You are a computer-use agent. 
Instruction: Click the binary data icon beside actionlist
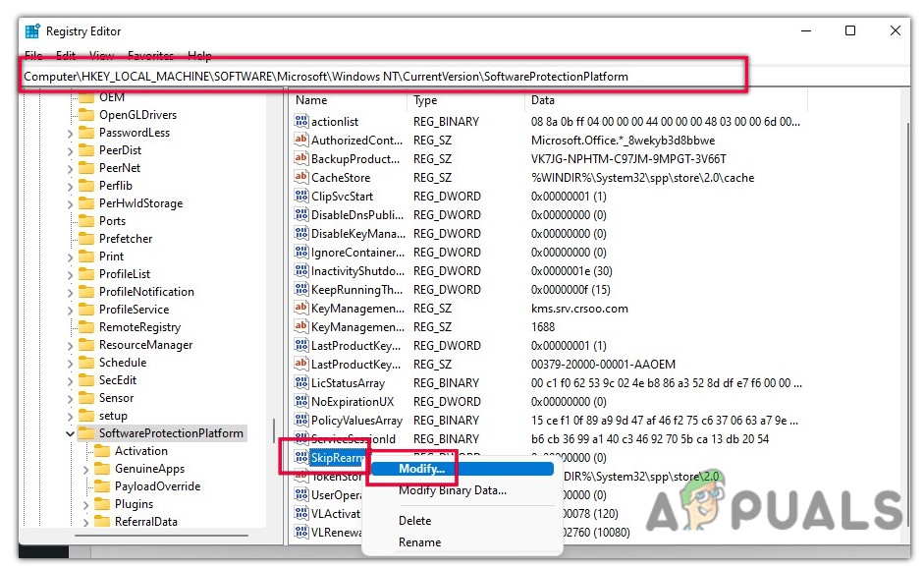point(300,121)
